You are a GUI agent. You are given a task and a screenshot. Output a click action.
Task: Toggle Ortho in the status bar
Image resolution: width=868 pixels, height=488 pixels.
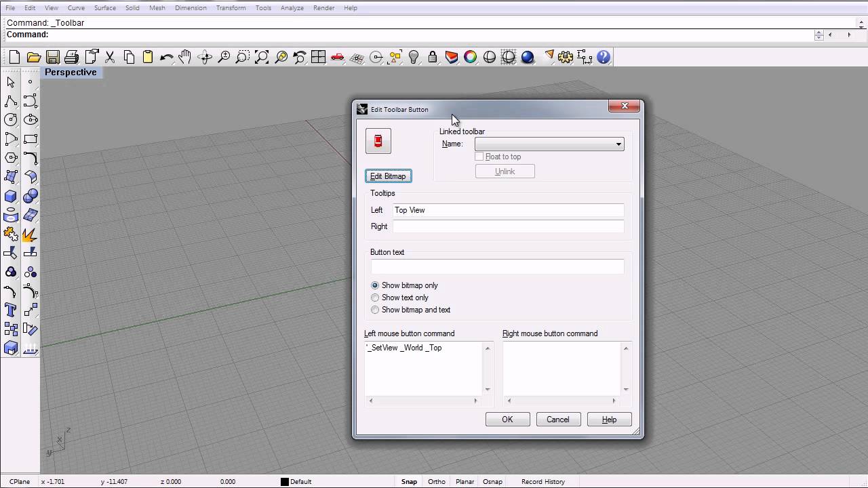tap(437, 482)
